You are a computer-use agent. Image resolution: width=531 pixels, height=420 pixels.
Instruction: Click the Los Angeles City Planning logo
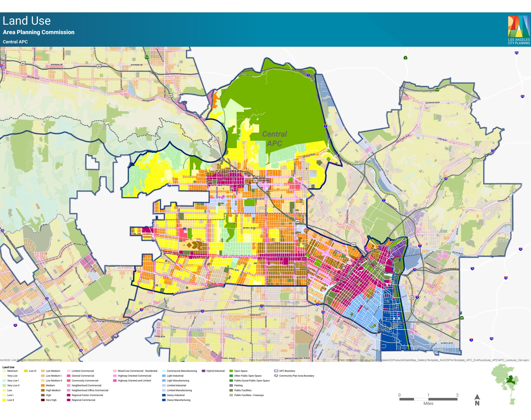[x=519, y=30]
